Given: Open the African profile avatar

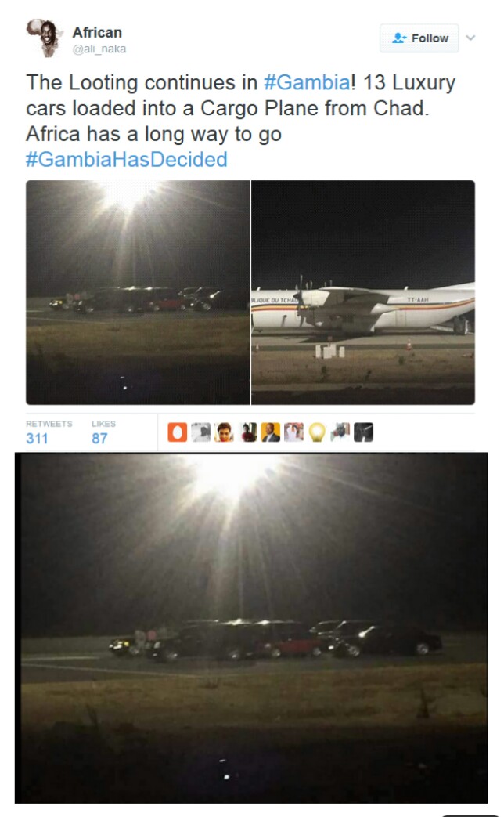Looking at the screenshot, I should (45, 38).
